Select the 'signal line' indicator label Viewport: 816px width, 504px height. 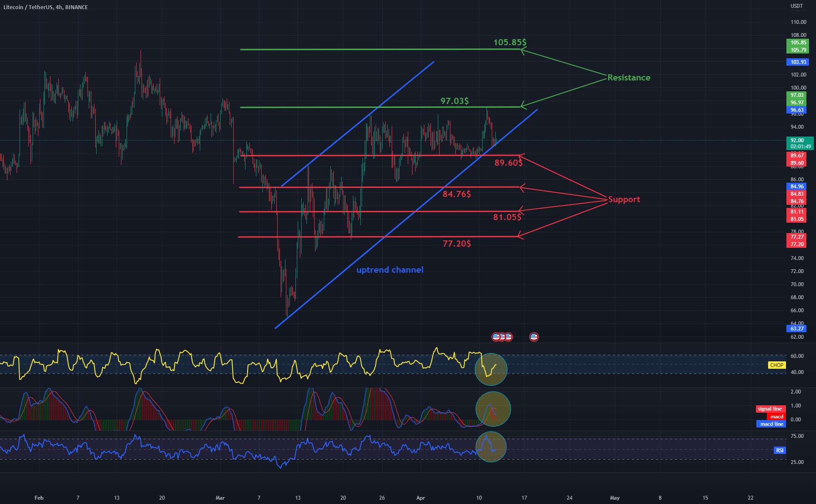[770, 409]
